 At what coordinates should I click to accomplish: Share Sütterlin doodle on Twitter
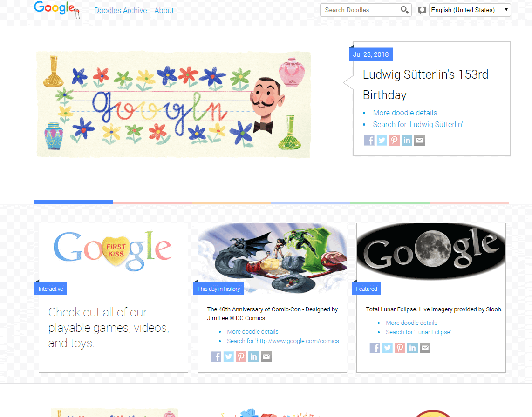click(x=382, y=141)
